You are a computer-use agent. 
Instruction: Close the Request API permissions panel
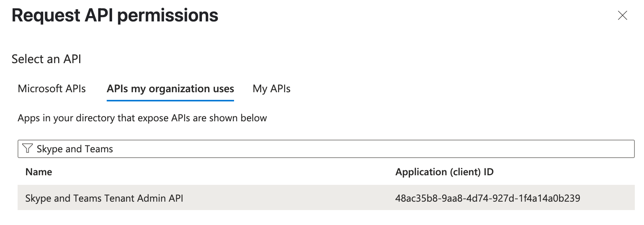click(x=622, y=16)
